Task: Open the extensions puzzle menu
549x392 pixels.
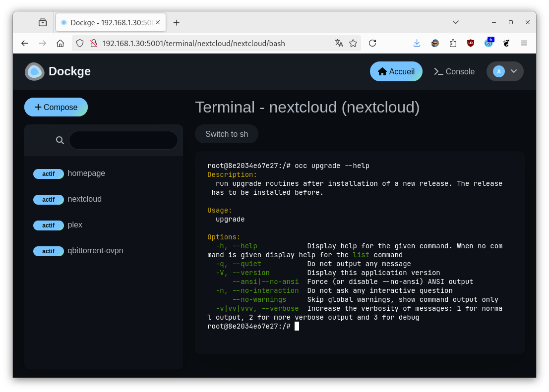Action: [x=453, y=43]
